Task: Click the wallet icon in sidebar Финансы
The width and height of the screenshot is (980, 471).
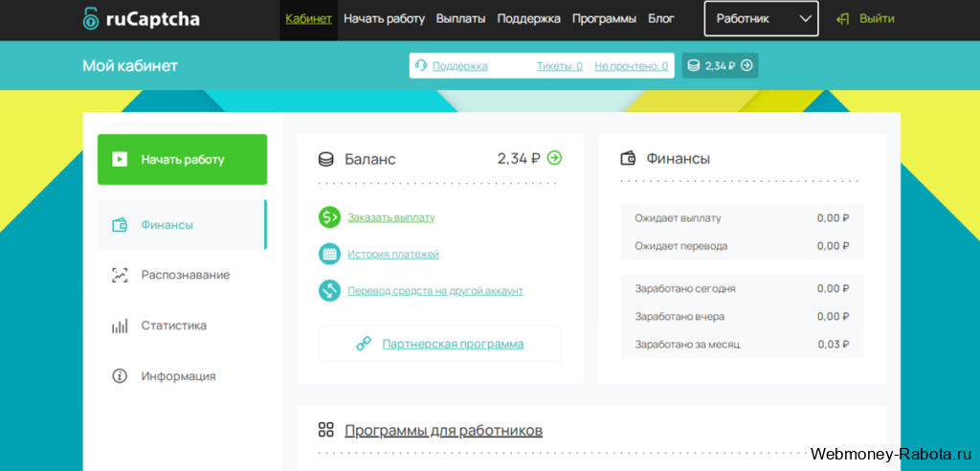Action: point(120,225)
